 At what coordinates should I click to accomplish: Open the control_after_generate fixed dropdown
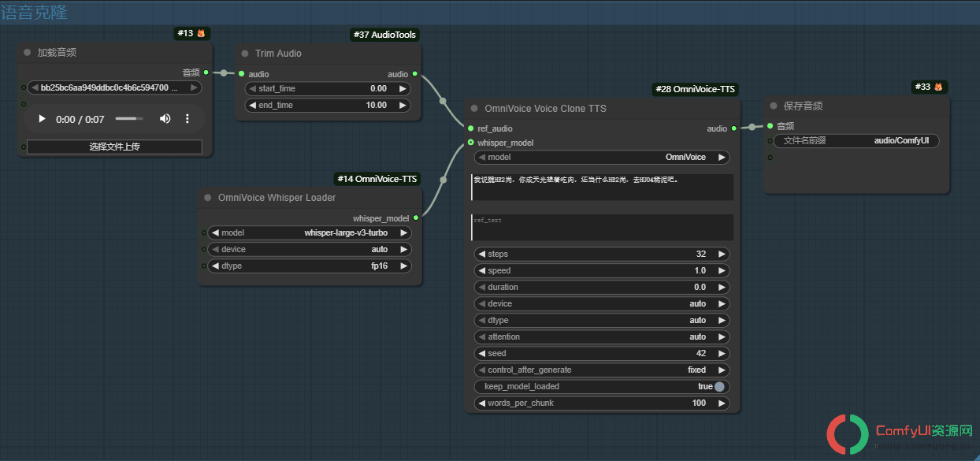point(602,370)
